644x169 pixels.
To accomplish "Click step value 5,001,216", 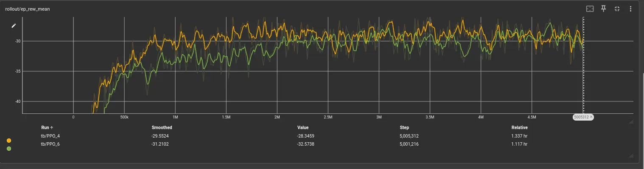I will coord(409,144).
